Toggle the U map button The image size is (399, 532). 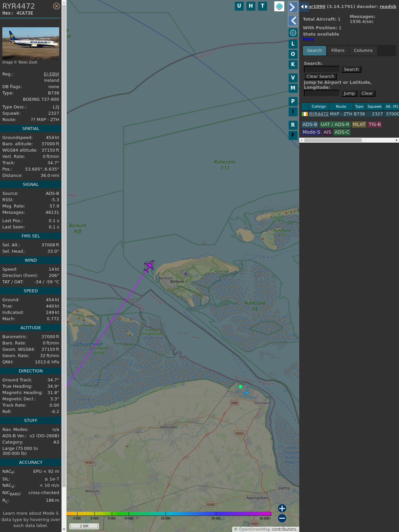pyautogui.click(x=239, y=6)
